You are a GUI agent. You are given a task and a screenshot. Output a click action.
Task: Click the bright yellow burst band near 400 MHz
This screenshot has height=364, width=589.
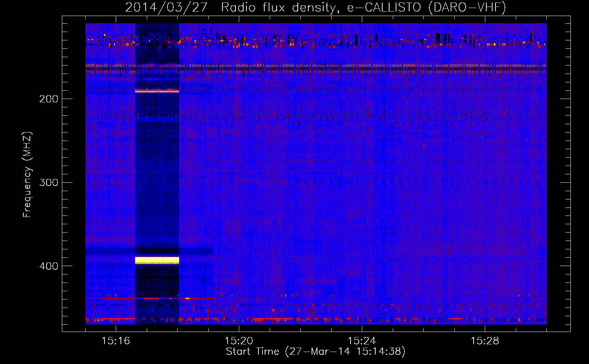click(x=157, y=260)
